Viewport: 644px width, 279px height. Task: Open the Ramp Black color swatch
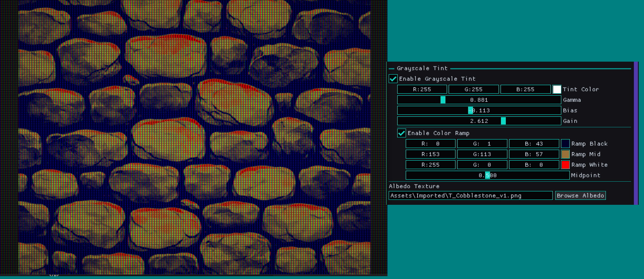(565, 144)
